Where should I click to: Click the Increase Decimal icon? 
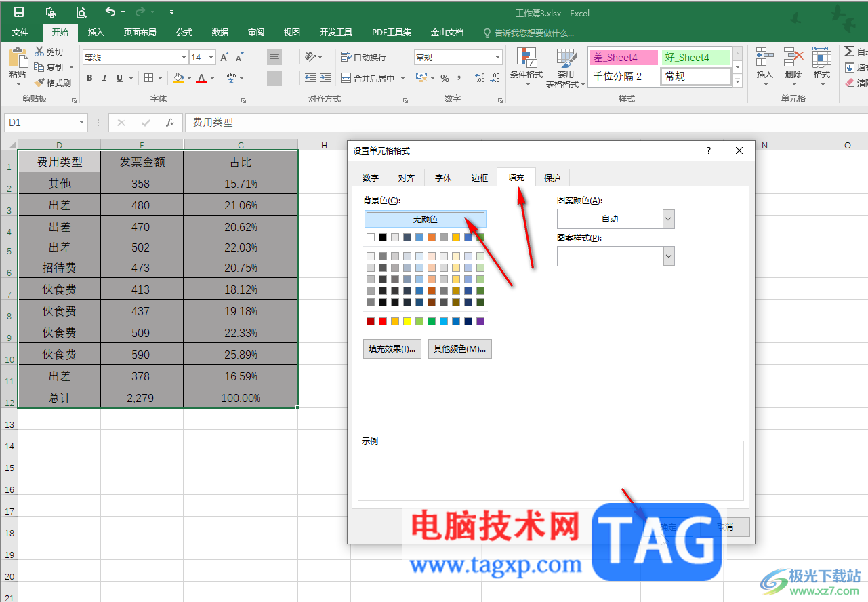coord(480,79)
